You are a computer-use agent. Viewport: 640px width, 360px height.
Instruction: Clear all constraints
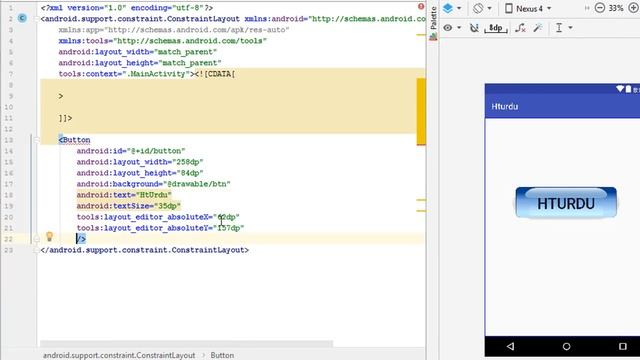click(520, 28)
